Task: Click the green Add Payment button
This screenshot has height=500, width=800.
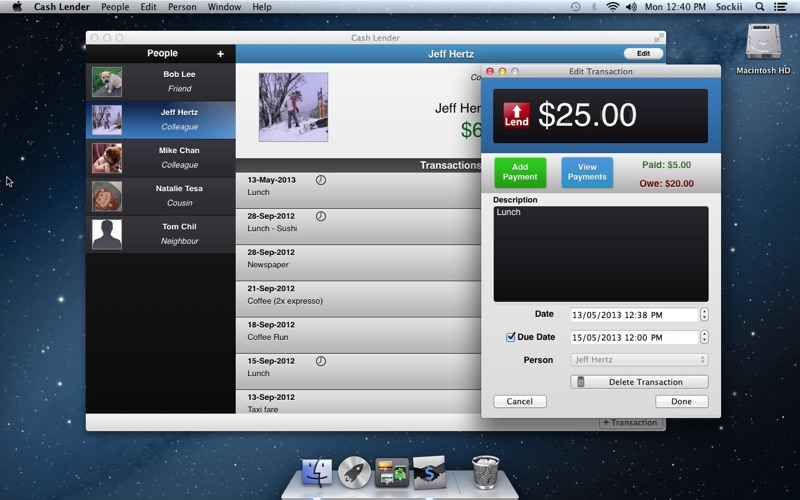Action: [x=520, y=172]
